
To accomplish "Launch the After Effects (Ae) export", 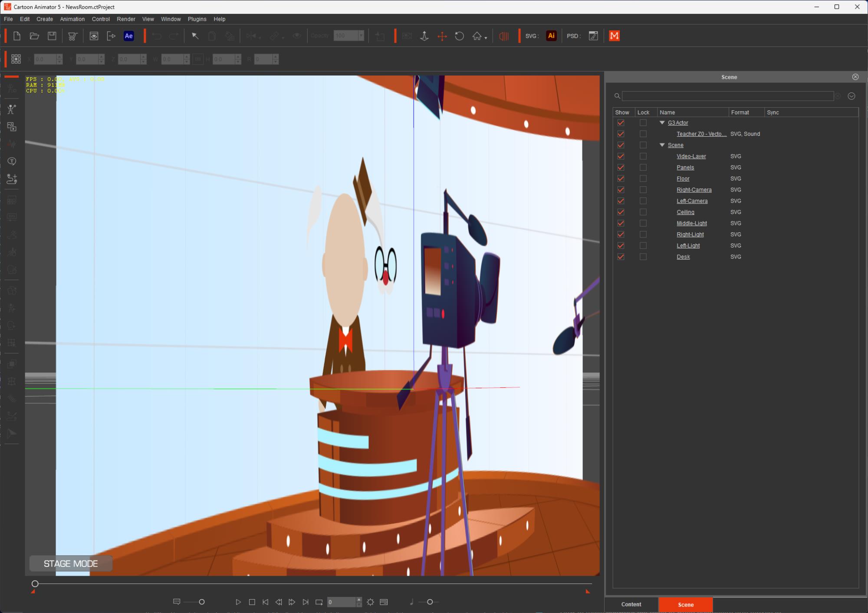I will coord(129,36).
